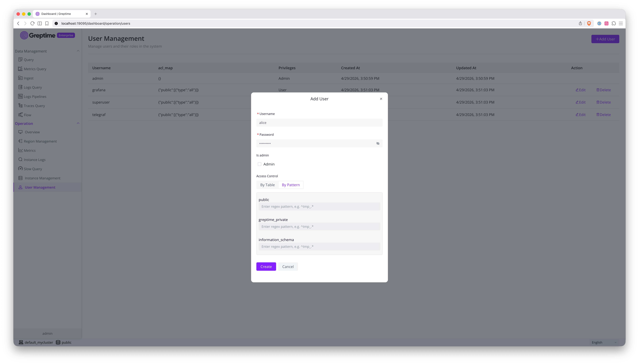Collapse the Data Management section
639x364 pixels.
[78, 51]
